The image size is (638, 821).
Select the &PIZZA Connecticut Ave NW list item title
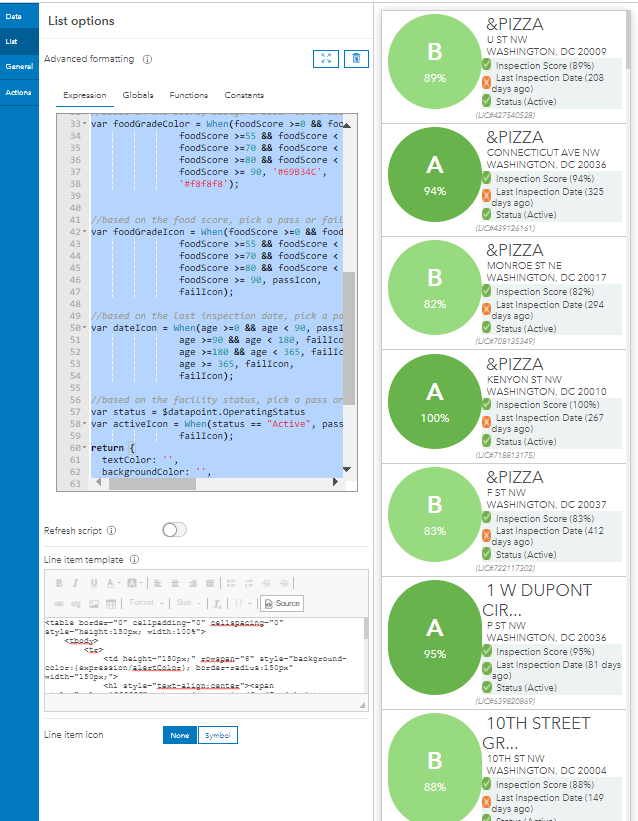[515, 137]
